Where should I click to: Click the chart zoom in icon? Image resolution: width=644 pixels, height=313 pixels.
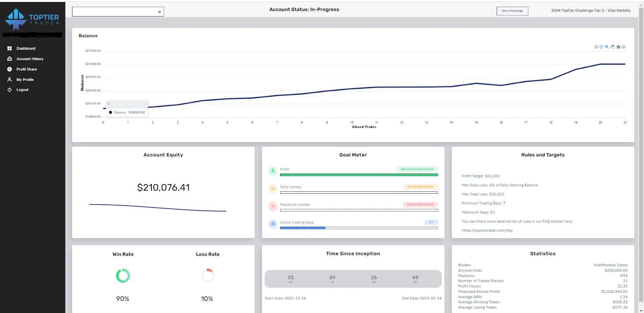point(596,47)
